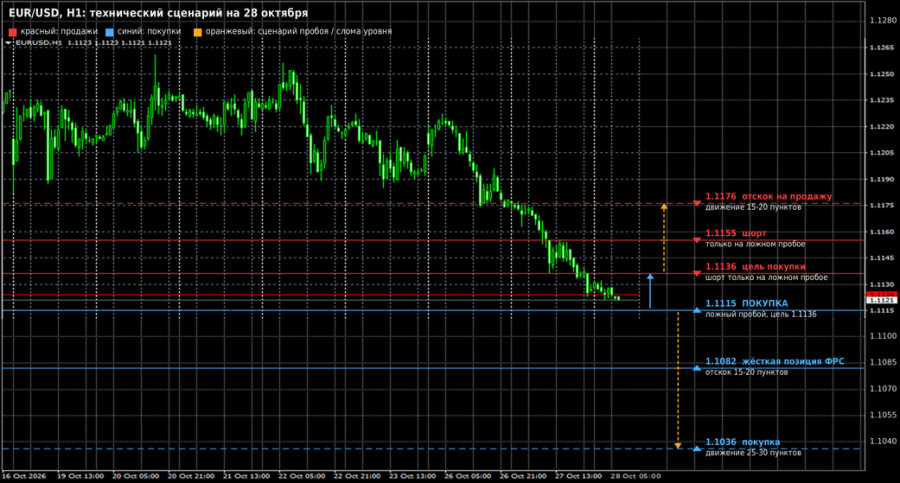
Task: Click the note "только на ложном пробое" under 1.1155
Action: click(x=755, y=244)
